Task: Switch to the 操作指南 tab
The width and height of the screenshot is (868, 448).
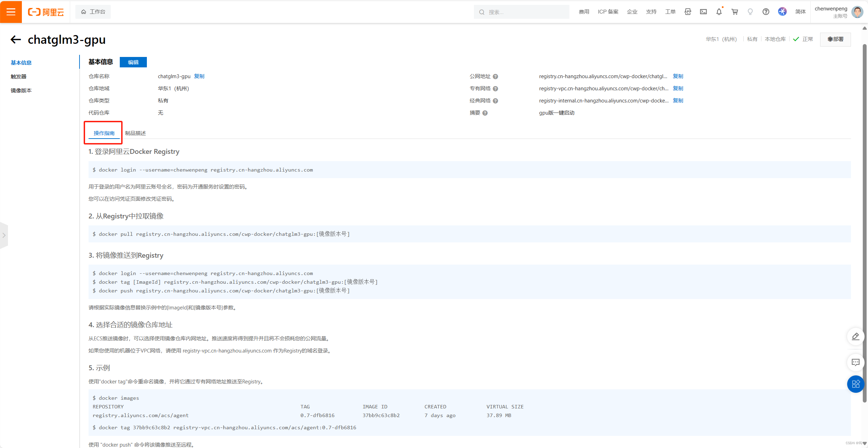Action: tap(104, 133)
